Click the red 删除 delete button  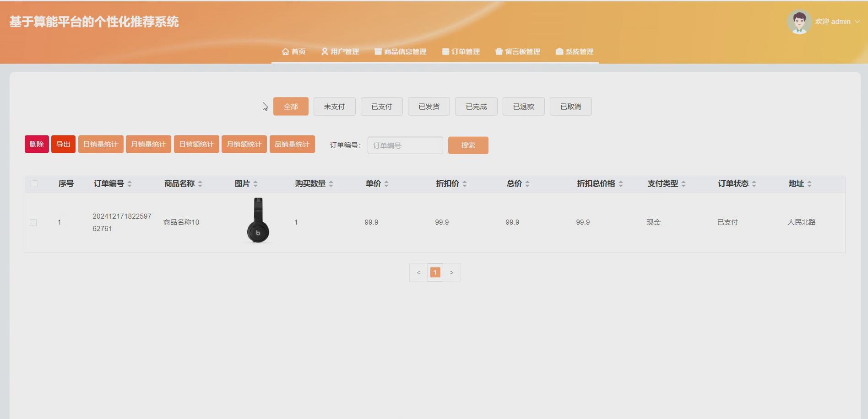(x=36, y=144)
